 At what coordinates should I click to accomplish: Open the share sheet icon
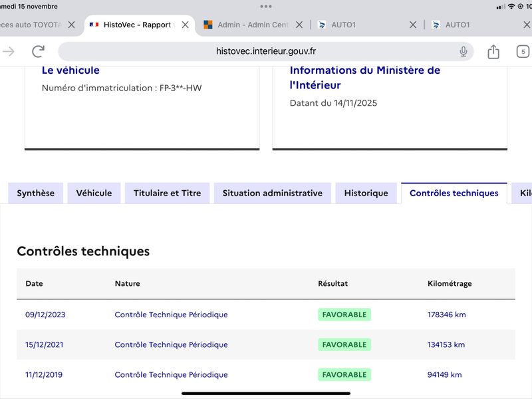point(493,51)
